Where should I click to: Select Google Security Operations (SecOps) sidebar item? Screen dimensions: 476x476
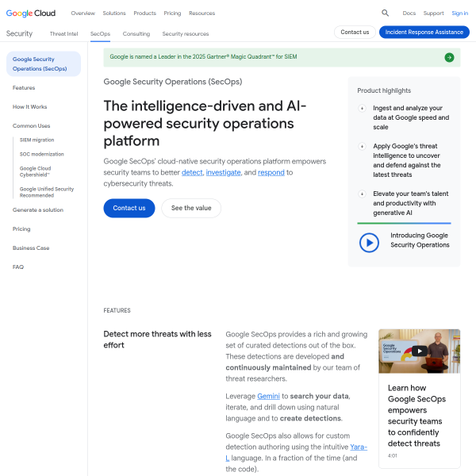pyautogui.click(x=44, y=64)
